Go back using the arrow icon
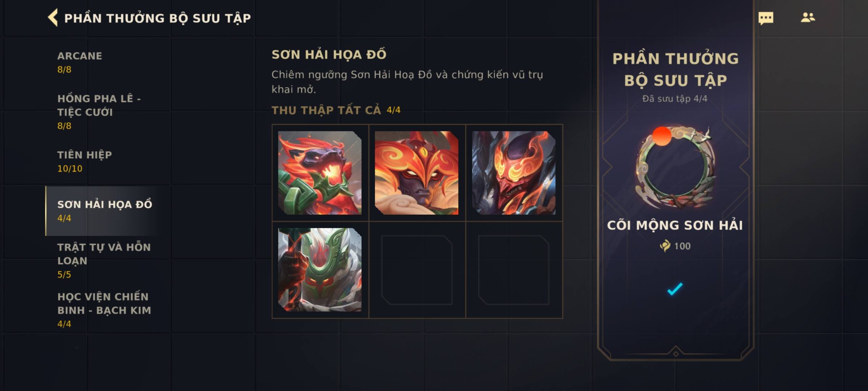This screenshot has width=868, height=391. (x=53, y=18)
